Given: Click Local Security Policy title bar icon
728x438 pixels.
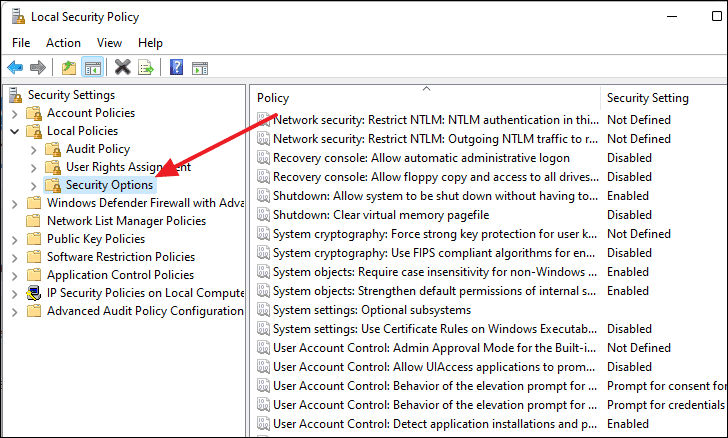Looking at the screenshot, I should [18, 17].
